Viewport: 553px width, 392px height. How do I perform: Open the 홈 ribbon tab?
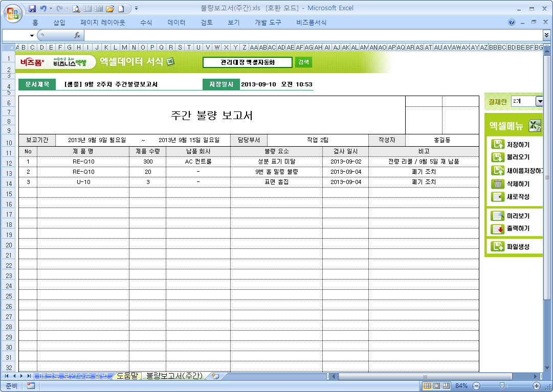(35, 22)
